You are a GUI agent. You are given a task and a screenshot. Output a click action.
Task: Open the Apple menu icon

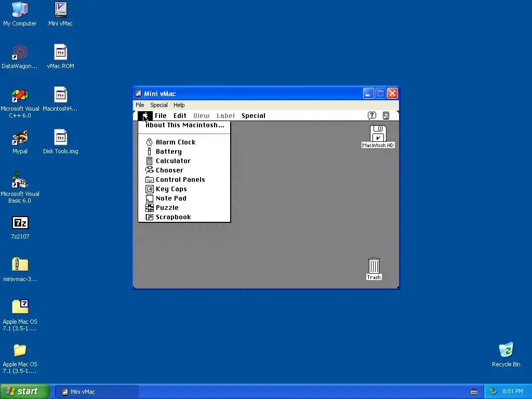click(x=145, y=116)
